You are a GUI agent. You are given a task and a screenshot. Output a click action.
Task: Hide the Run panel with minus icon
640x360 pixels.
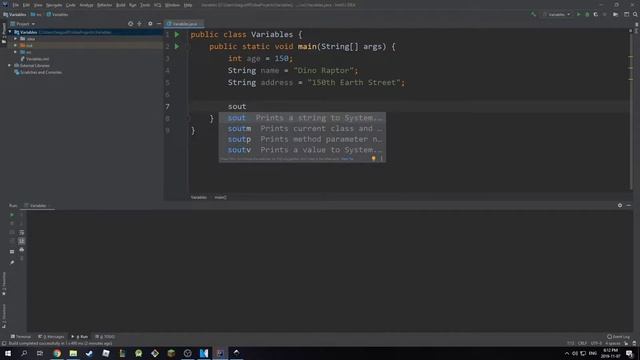point(629,205)
